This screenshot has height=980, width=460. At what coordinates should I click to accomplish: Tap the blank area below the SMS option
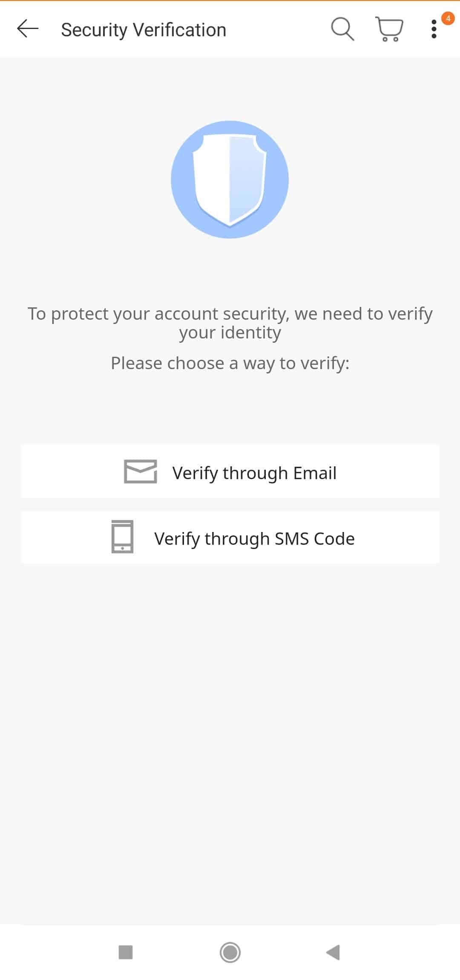pyautogui.click(x=230, y=725)
